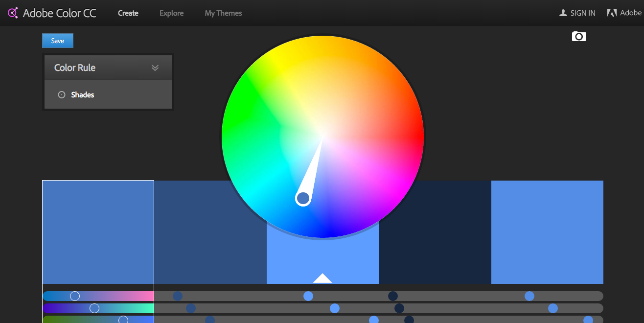Save the current color theme
The image size is (644, 323).
(x=57, y=41)
